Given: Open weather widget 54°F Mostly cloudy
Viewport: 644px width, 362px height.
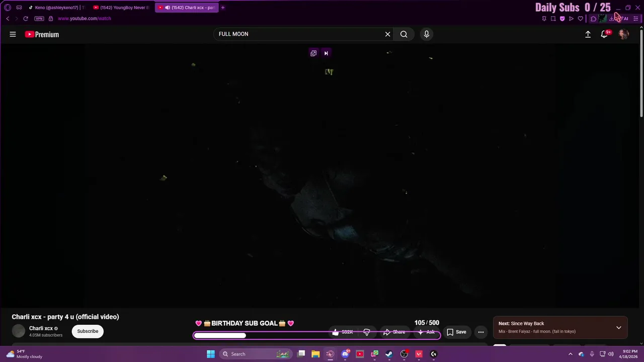Looking at the screenshot, I should 24,354.
